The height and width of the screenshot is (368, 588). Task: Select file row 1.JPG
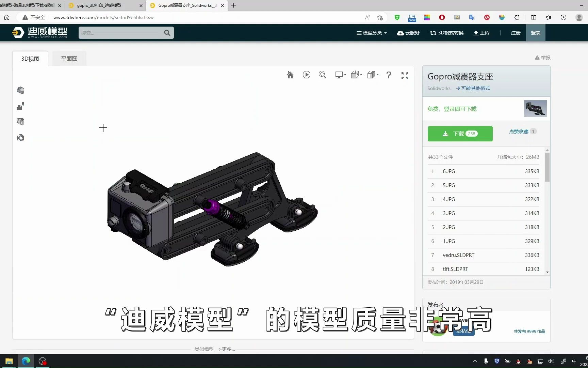(x=484, y=241)
